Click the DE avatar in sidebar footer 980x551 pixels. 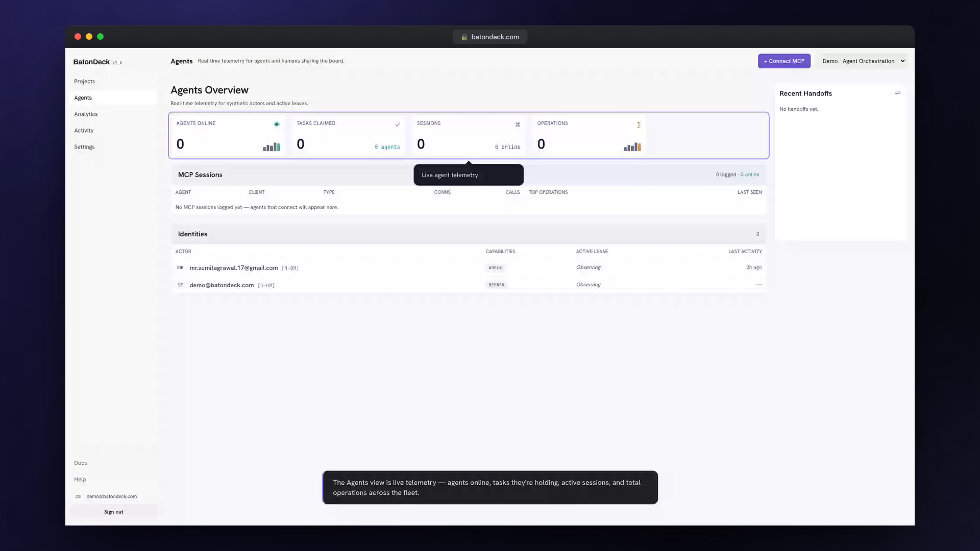(x=78, y=496)
